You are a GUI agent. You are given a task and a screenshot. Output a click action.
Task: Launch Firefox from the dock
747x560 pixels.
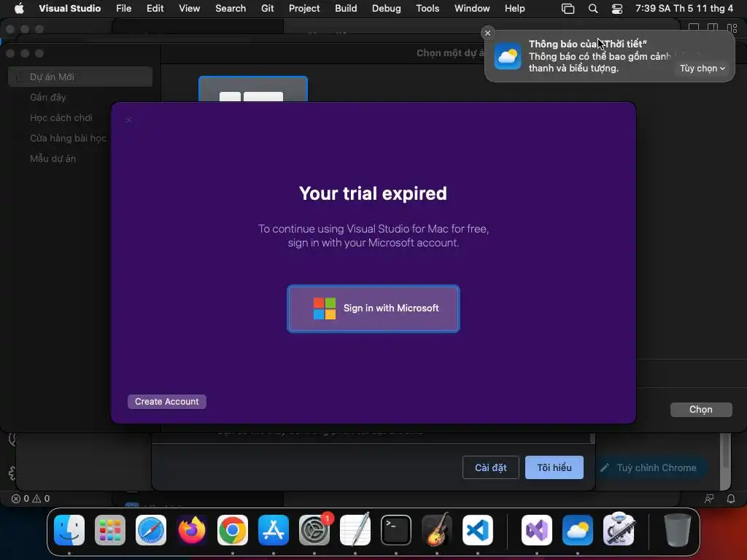pos(192,530)
